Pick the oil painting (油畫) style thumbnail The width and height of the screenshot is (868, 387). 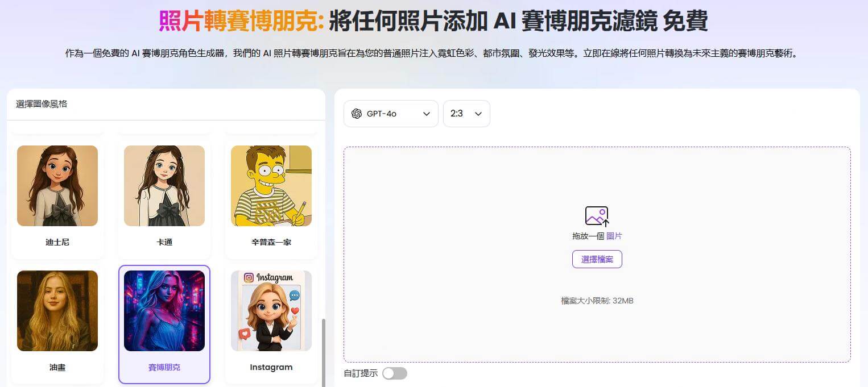(x=57, y=311)
